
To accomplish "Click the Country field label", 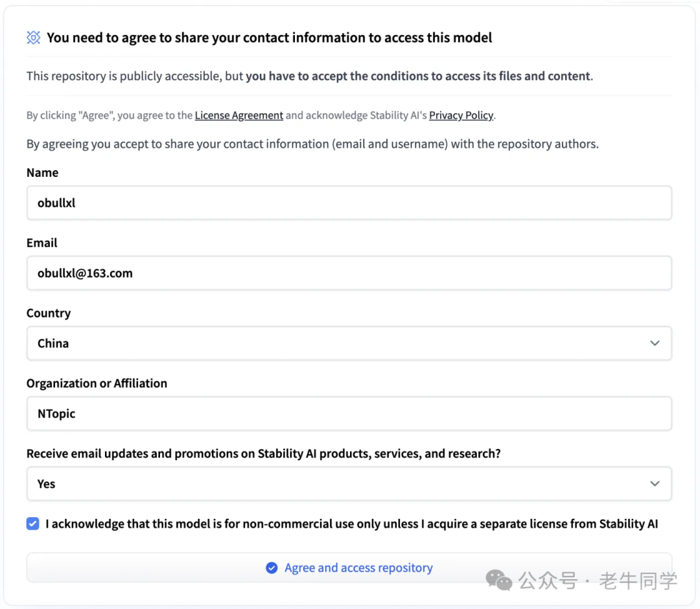I will click(49, 314).
